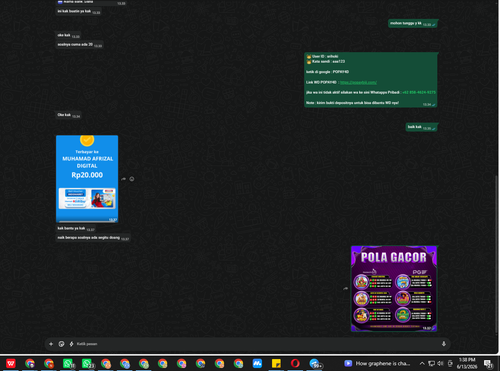Click the 'baik kak' sent message
Viewport: 500px width, 371px height.
coord(422,127)
